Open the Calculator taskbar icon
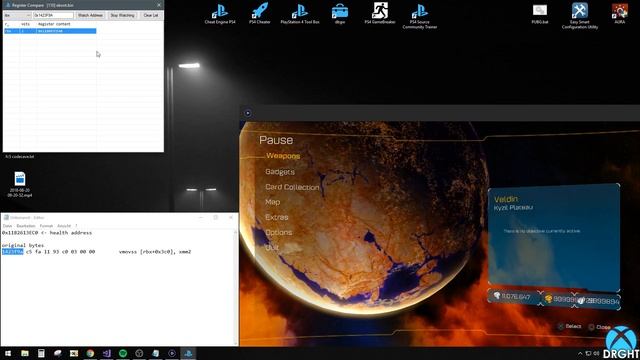This screenshot has width=640, height=360. pos(41,353)
